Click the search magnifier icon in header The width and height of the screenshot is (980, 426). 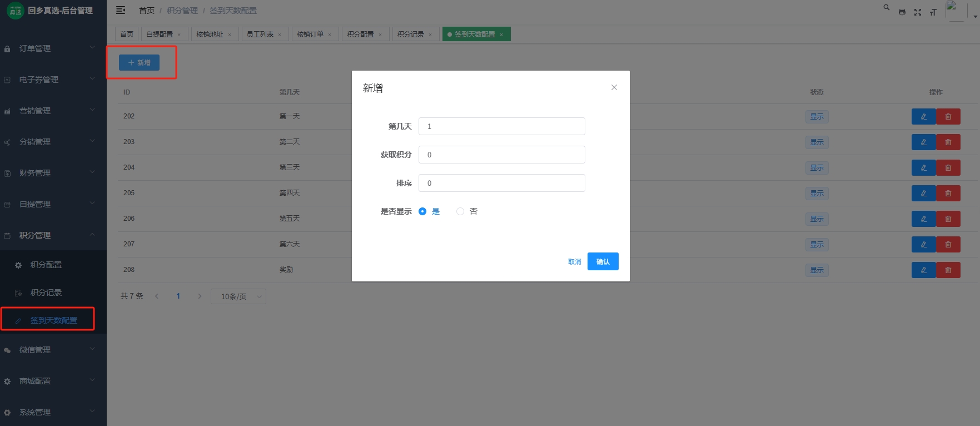pos(887,8)
